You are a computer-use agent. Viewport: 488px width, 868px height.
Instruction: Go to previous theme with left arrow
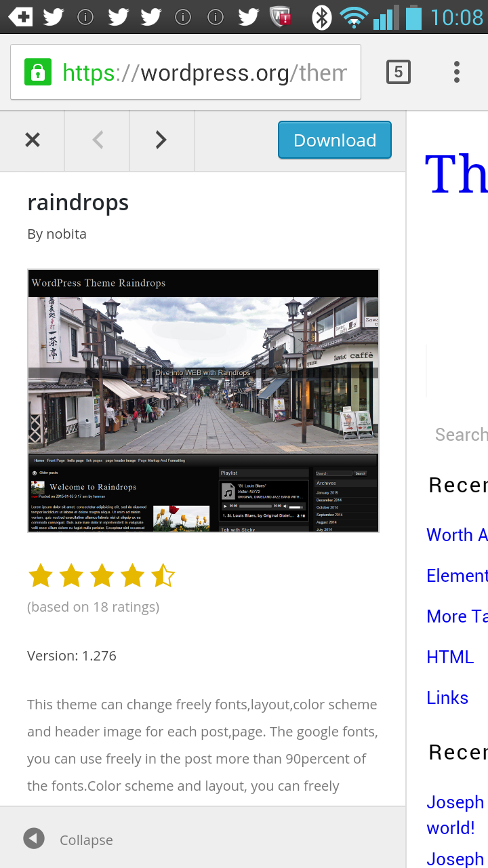pos(98,140)
